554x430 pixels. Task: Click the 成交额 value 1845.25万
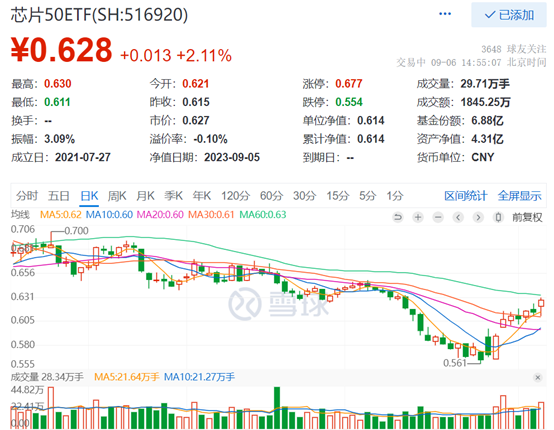coord(485,102)
